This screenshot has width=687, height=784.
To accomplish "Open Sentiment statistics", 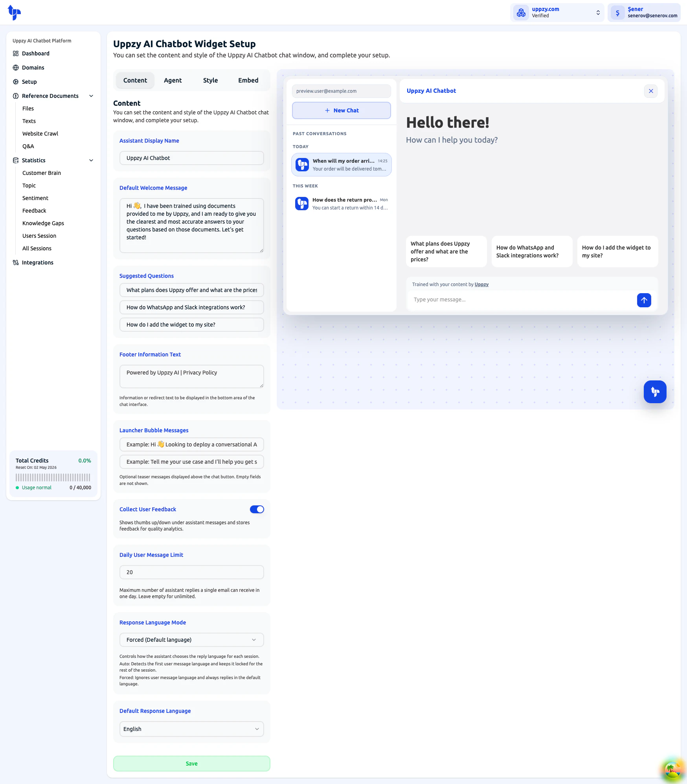I will 35,198.
